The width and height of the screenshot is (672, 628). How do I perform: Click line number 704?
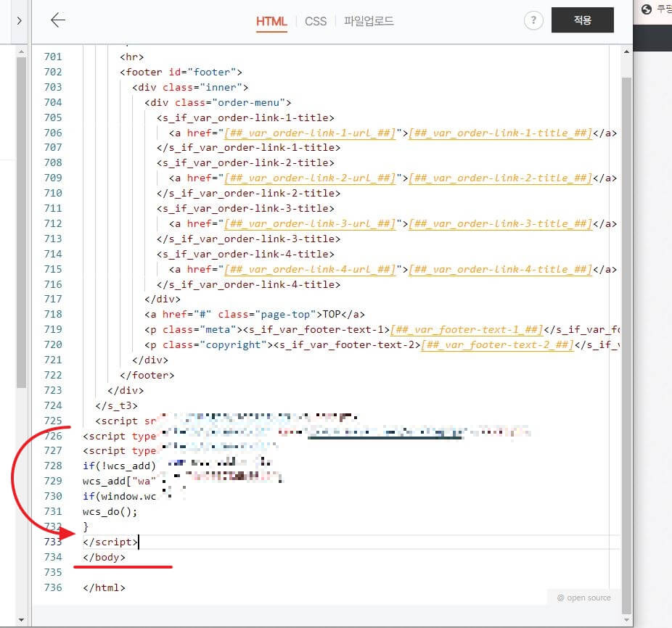tap(53, 102)
